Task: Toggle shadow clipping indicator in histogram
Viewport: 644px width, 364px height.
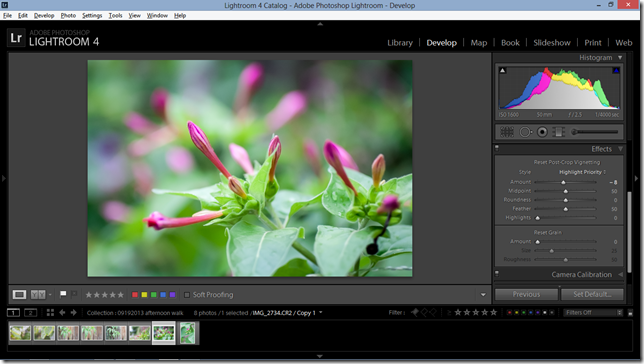Action: coord(502,71)
